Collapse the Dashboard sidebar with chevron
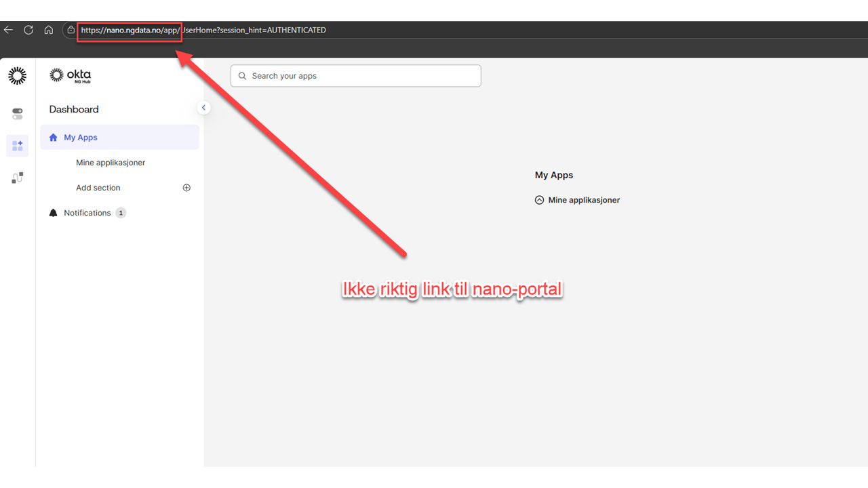This screenshot has width=868, height=488. [x=203, y=108]
